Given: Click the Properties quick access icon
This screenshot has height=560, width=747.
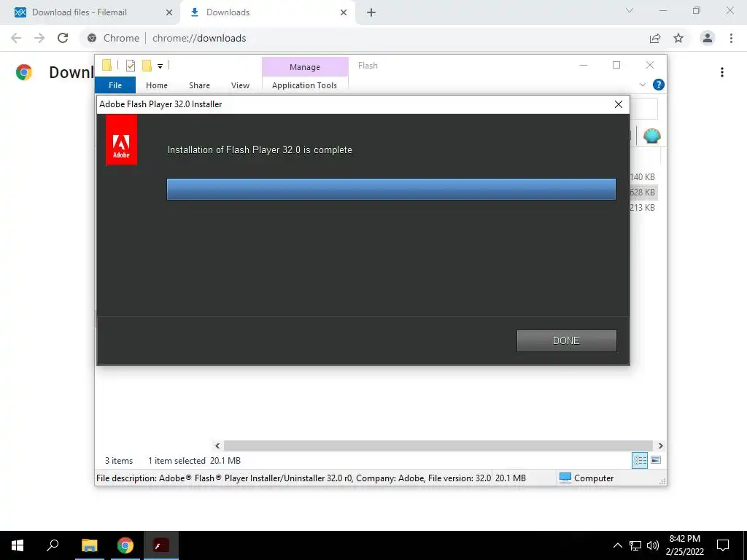Looking at the screenshot, I should pyautogui.click(x=131, y=66).
